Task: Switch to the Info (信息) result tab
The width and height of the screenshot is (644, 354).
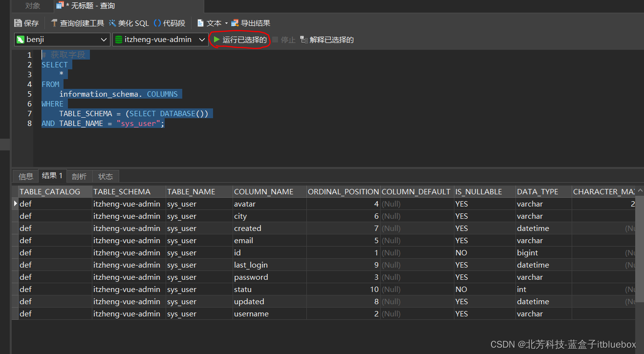Action: point(26,176)
